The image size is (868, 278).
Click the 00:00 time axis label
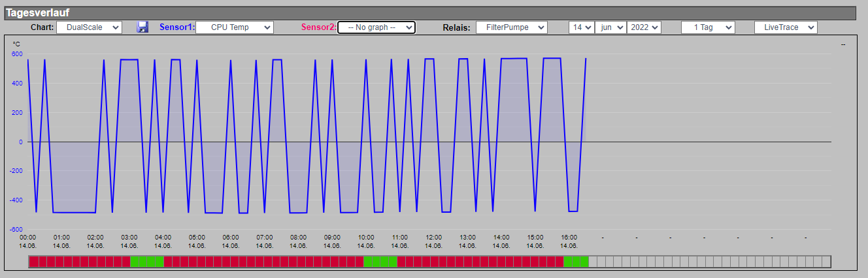pyautogui.click(x=28, y=238)
